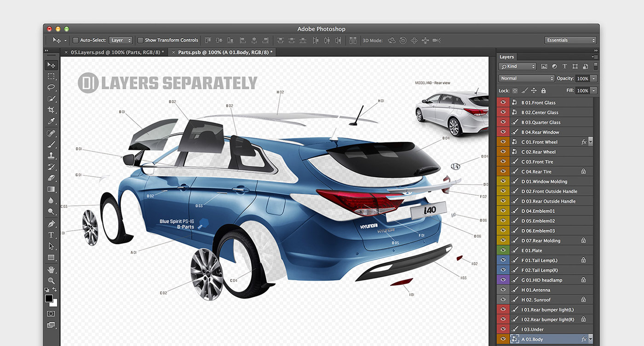Select the Path Selection tool
Screen dimensions: 644x346
point(51,246)
